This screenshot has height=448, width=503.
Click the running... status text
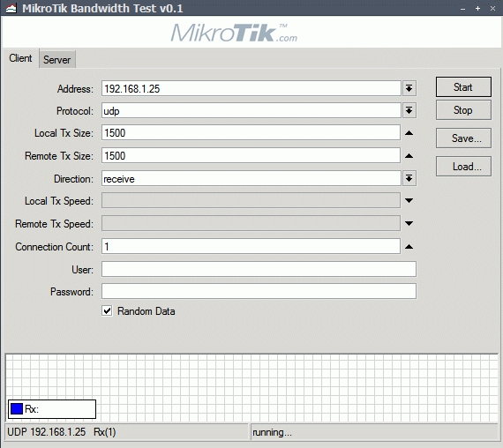tap(272, 432)
